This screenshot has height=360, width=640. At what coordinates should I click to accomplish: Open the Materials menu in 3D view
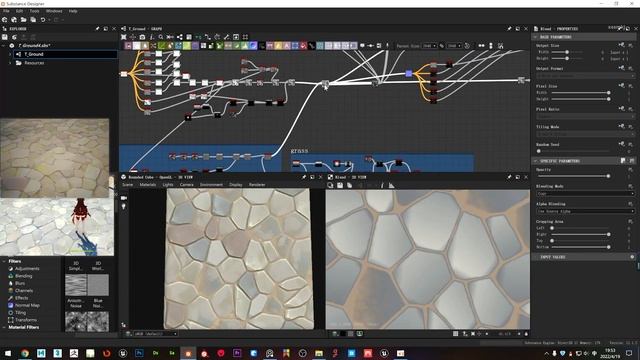(148, 185)
